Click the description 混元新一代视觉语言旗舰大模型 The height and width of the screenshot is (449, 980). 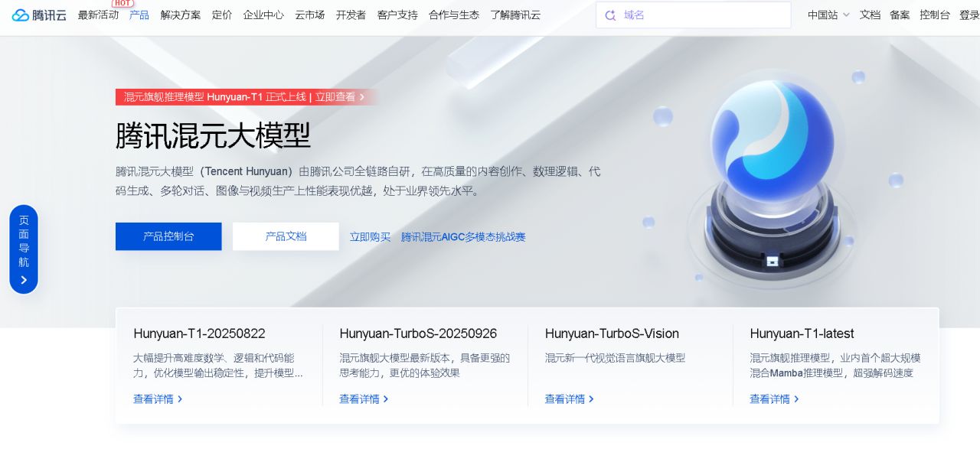[x=615, y=358]
